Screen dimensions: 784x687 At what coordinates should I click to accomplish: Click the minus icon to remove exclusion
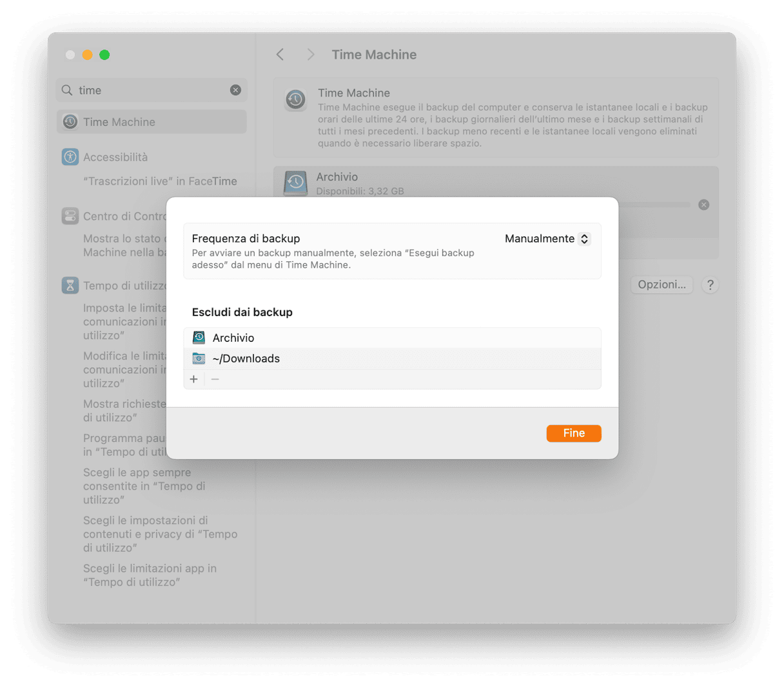(215, 379)
